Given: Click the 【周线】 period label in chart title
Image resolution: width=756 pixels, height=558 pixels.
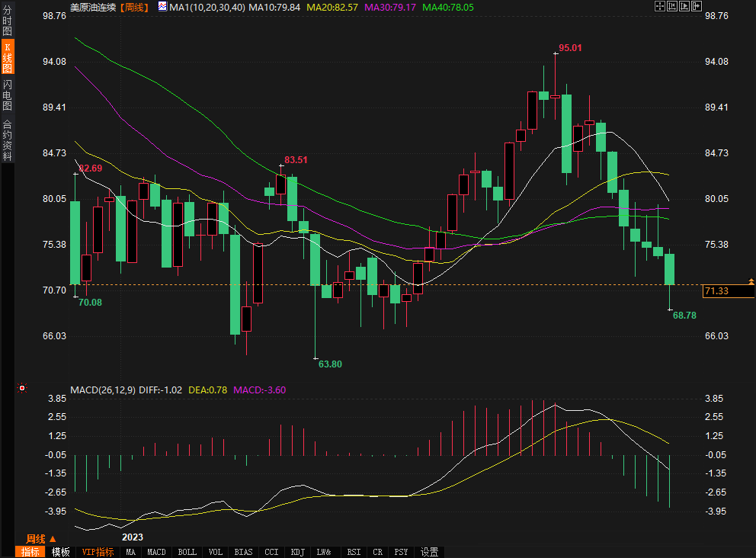Looking at the screenshot, I should pos(134,7).
